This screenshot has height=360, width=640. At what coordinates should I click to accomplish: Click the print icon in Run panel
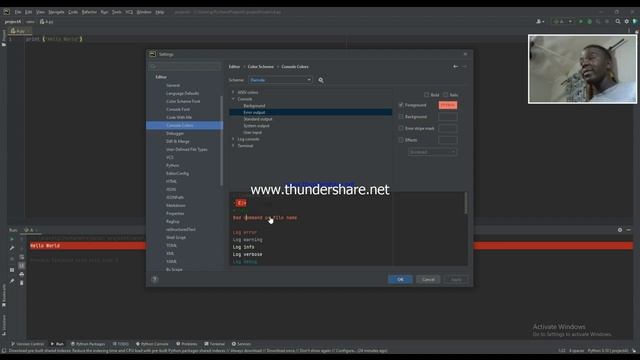(22, 274)
